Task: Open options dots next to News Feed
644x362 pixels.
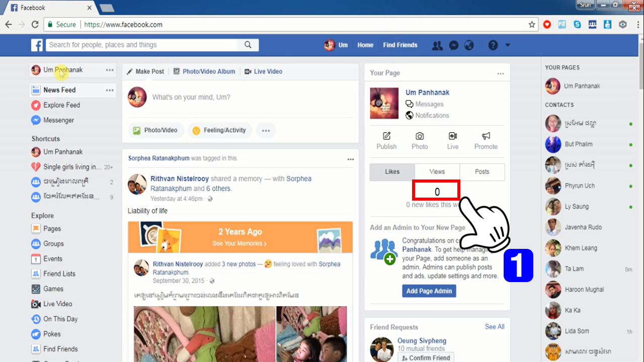Action: [110, 90]
